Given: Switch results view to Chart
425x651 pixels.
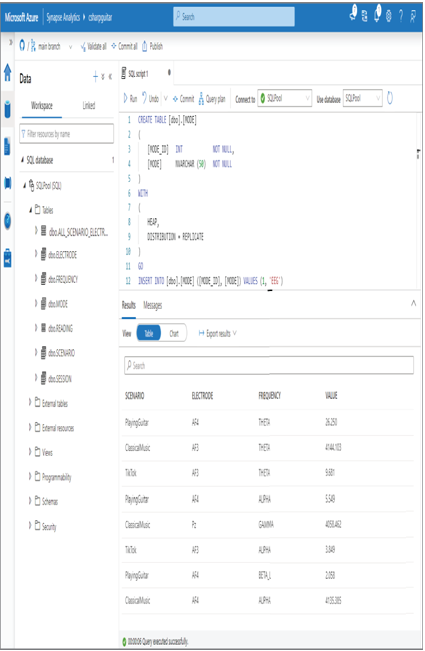Looking at the screenshot, I should point(174,333).
